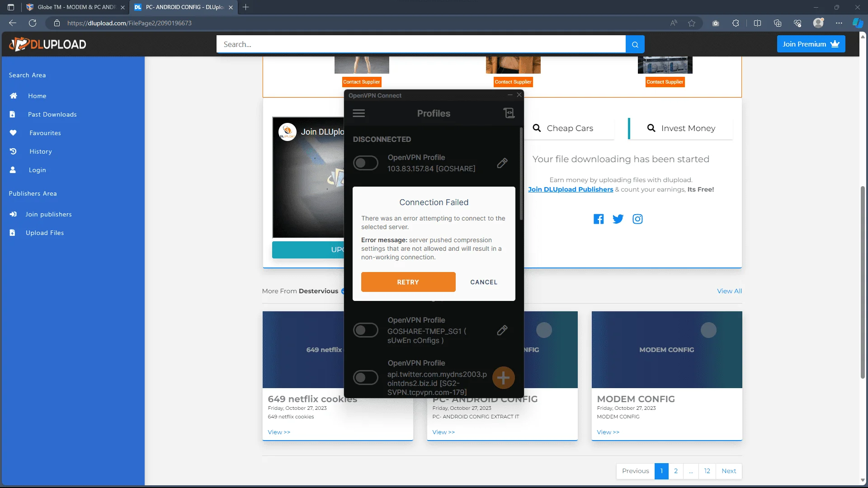Viewport: 868px width, 488px height.
Task: Open the Facebook icon link
Action: tap(599, 219)
